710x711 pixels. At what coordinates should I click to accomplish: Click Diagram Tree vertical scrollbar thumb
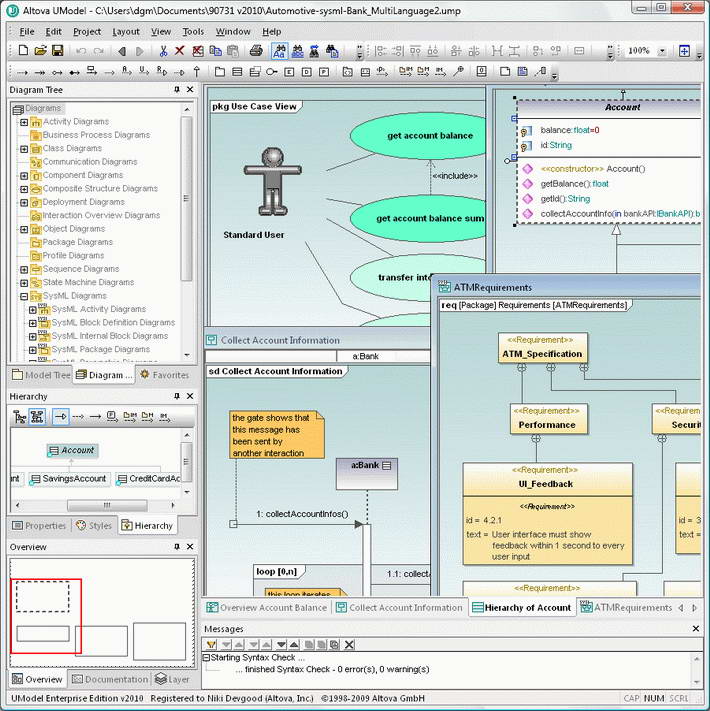(186, 198)
